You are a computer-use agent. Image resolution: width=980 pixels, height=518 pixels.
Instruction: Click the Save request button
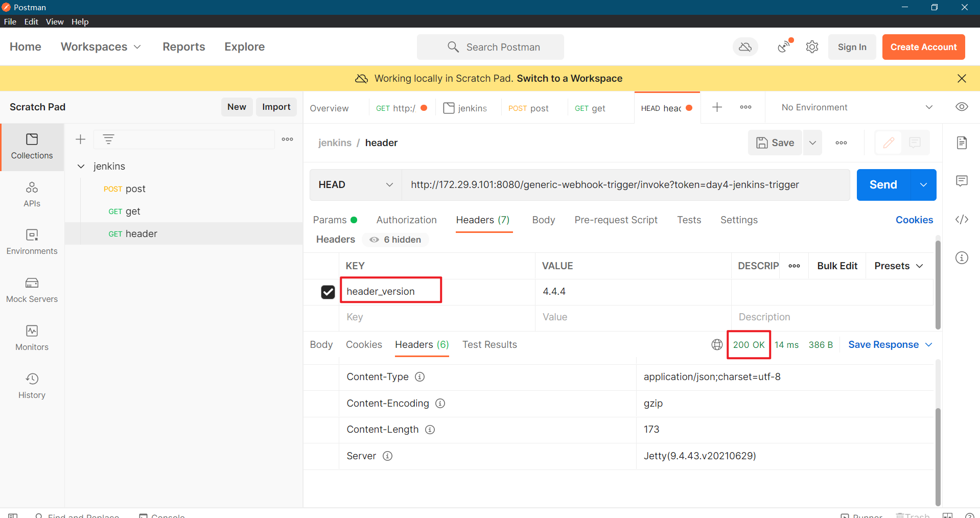[x=775, y=143]
